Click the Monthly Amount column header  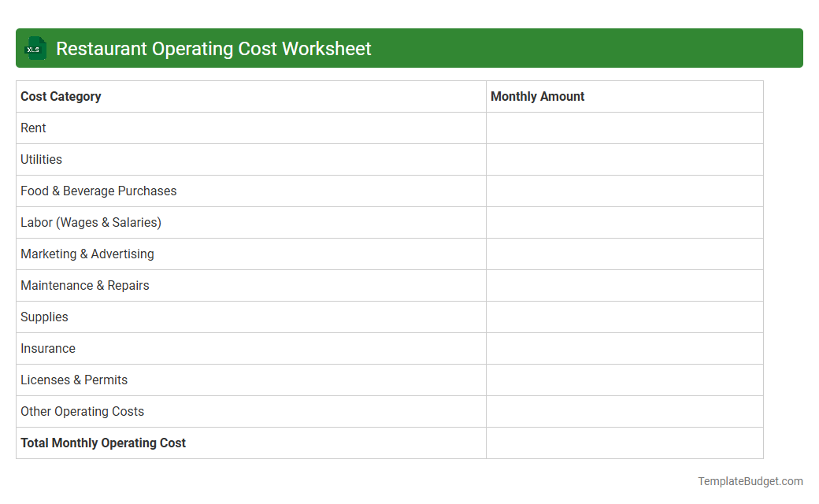coord(537,96)
